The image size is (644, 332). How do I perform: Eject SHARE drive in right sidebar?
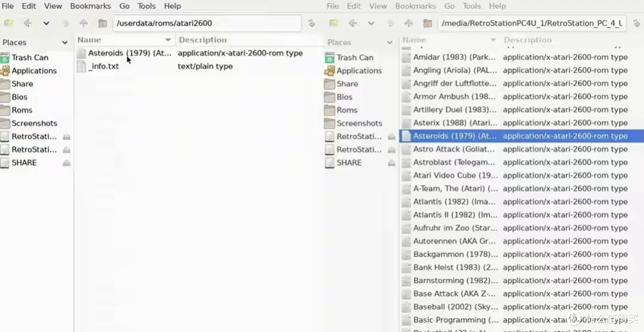(391, 163)
